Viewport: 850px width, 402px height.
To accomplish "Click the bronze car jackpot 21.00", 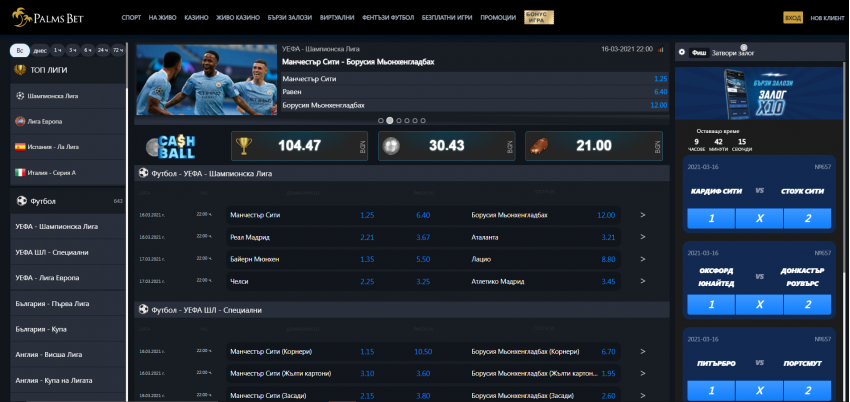I will click(593, 146).
